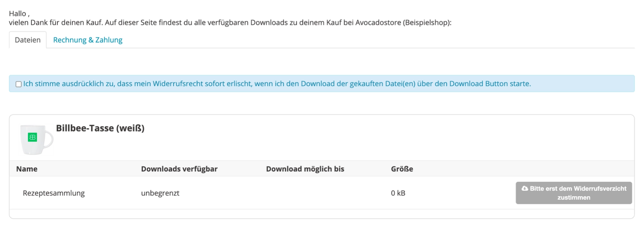The image size is (644, 229).
Task: Click the green Billbee logo on the mug
Action: coord(33,137)
